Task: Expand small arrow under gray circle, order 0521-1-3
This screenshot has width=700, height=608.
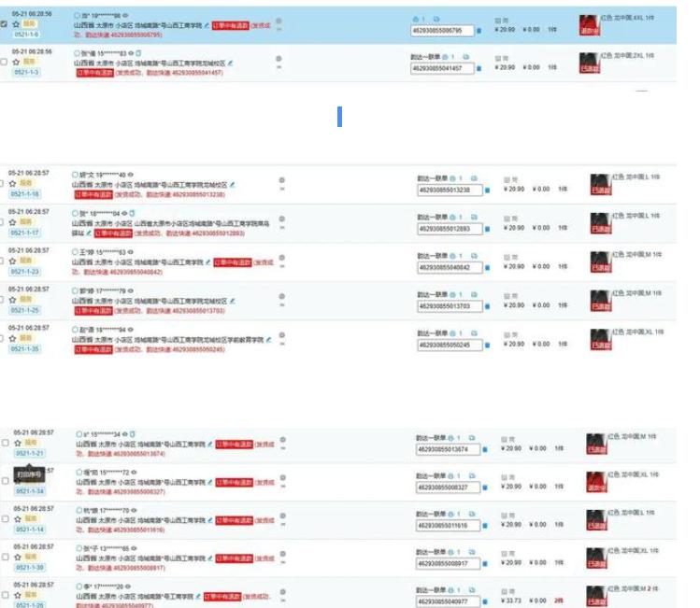Action: (279, 67)
